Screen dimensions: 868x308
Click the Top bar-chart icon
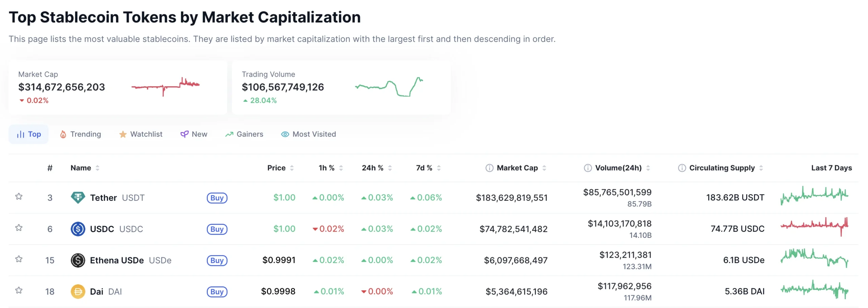(x=20, y=134)
